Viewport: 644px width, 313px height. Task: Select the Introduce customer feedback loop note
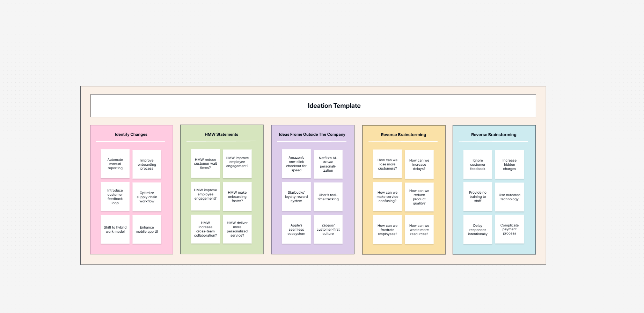coord(115,196)
